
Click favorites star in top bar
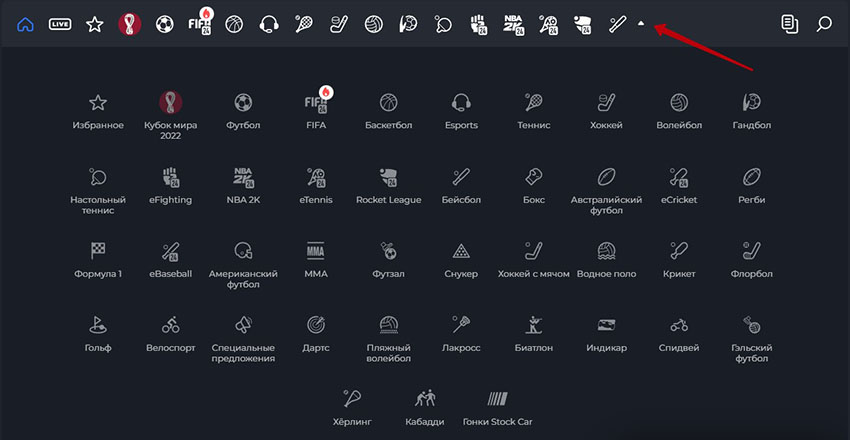[95, 24]
